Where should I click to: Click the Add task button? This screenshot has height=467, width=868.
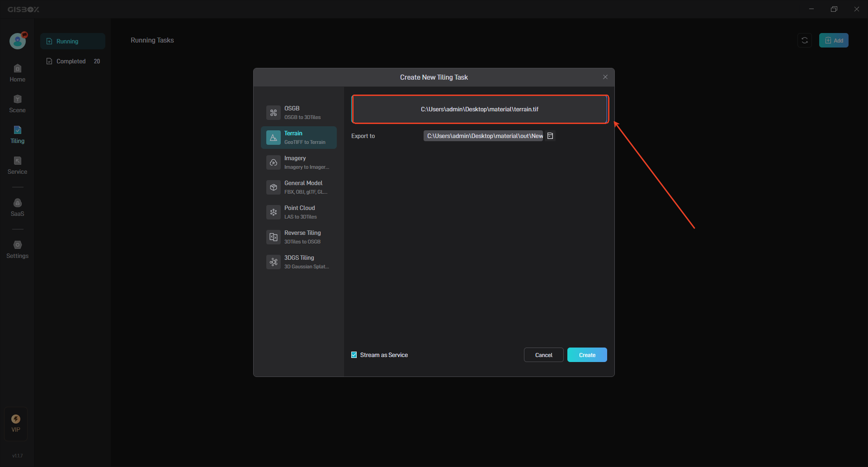click(x=834, y=40)
